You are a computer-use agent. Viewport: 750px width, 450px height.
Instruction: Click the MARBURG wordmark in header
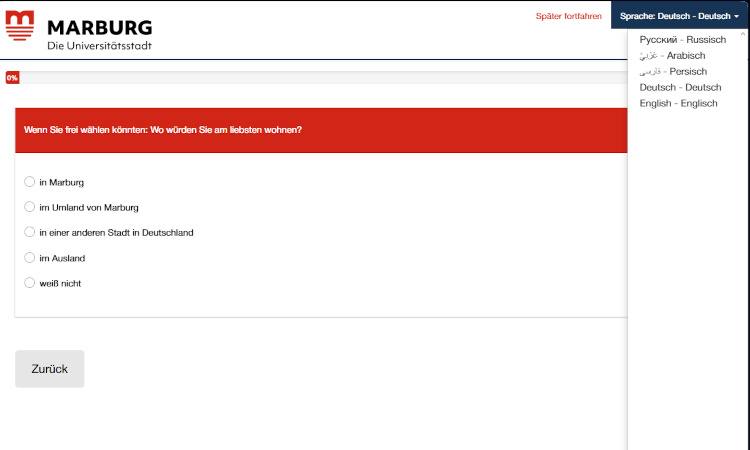(100, 26)
